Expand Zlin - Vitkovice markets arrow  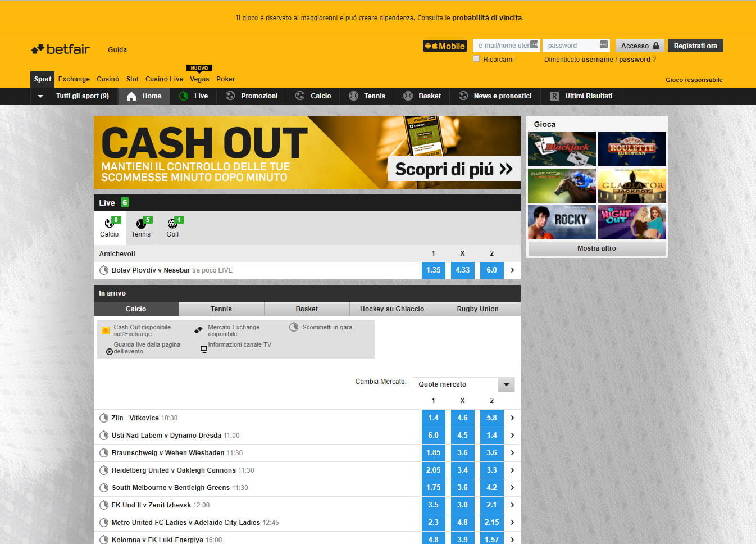point(512,418)
